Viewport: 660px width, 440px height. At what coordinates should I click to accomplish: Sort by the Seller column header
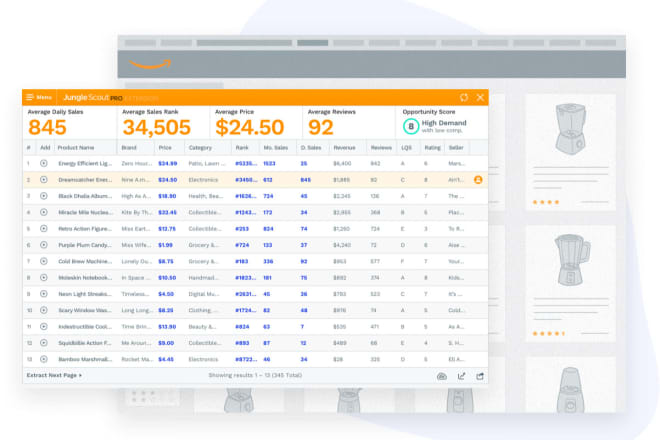pyautogui.click(x=456, y=148)
